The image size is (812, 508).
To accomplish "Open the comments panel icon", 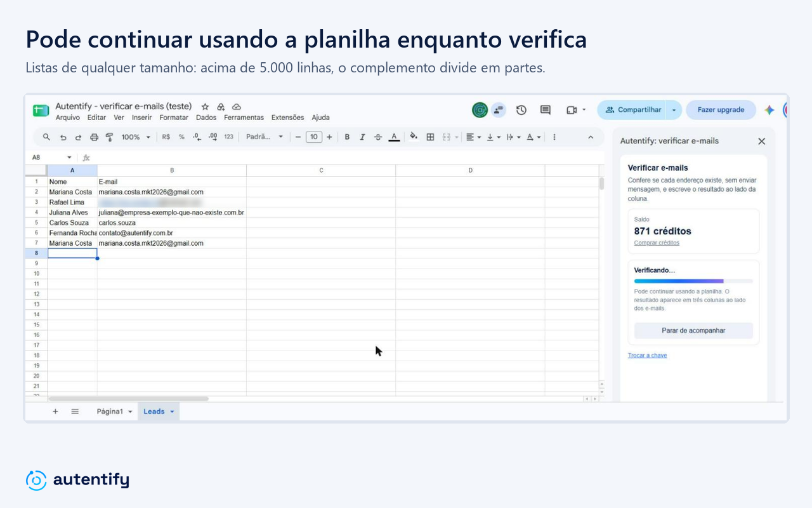I will [x=546, y=110].
